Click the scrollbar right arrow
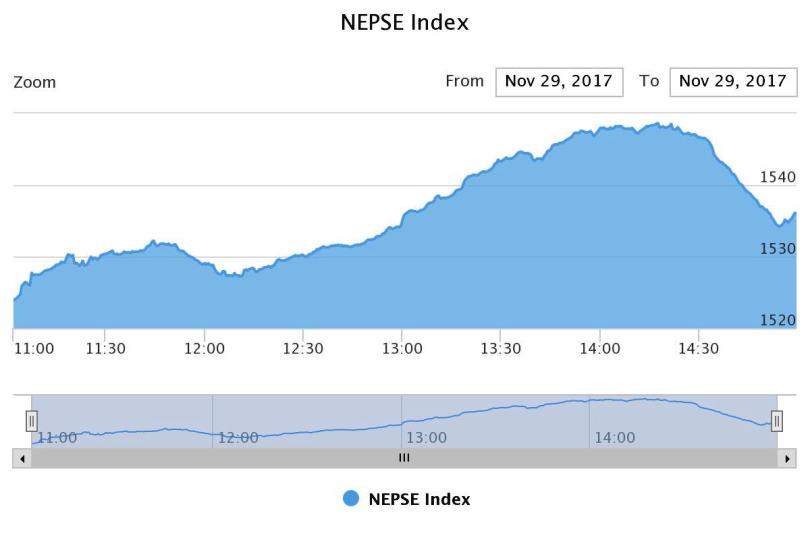The height and width of the screenshot is (540, 810). (787, 458)
